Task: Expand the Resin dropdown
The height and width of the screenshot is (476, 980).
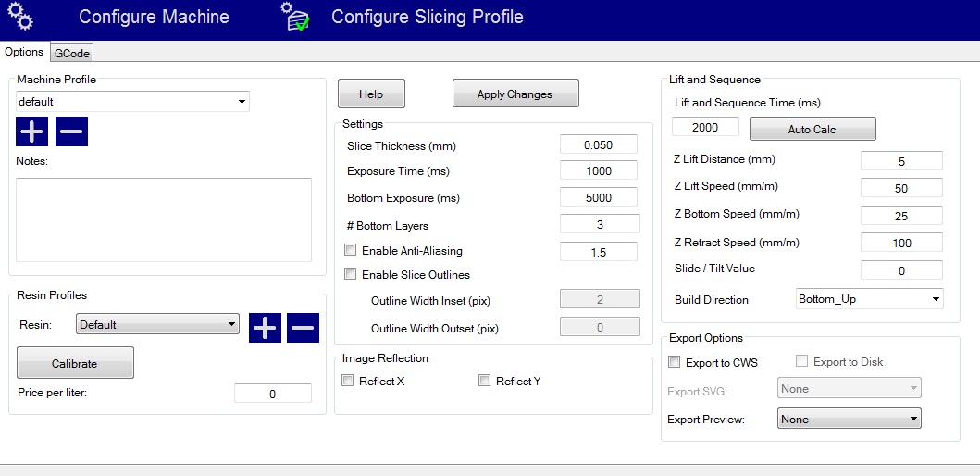Action: click(157, 325)
